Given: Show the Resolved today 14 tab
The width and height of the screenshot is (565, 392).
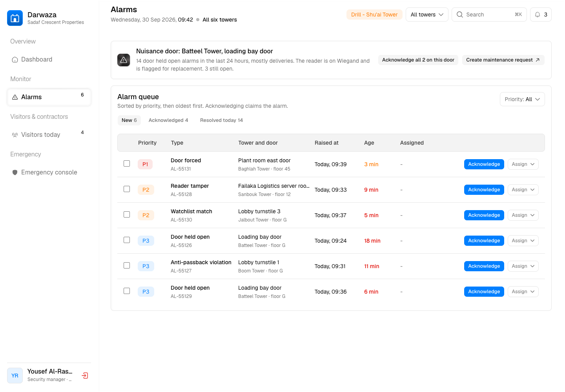Looking at the screenshot, I should tap(221, 120).
